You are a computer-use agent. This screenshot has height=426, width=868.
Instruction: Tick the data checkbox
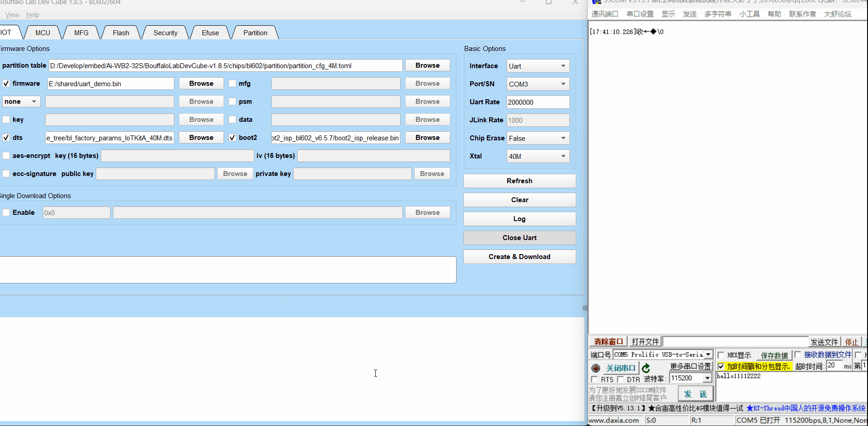pyautogui.click(x=232, y=120)
